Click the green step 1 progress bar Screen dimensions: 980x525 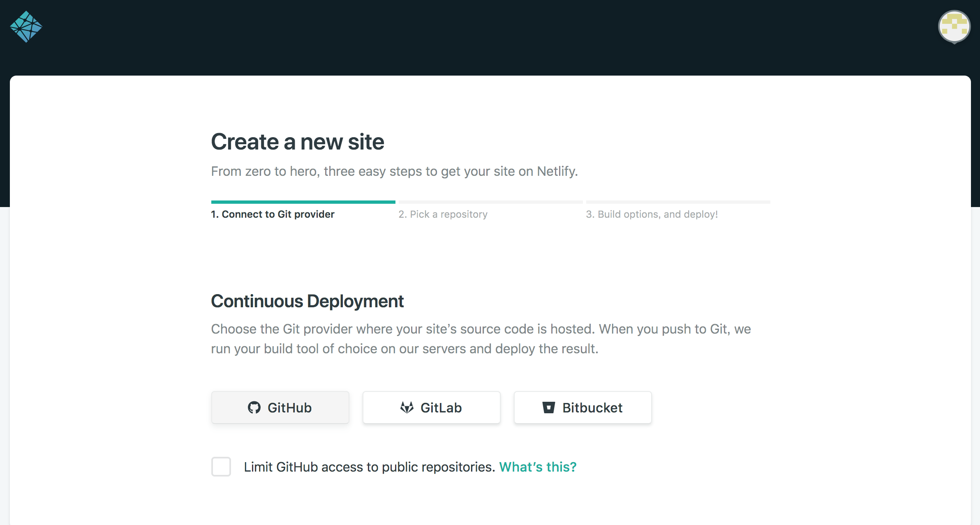303,202
